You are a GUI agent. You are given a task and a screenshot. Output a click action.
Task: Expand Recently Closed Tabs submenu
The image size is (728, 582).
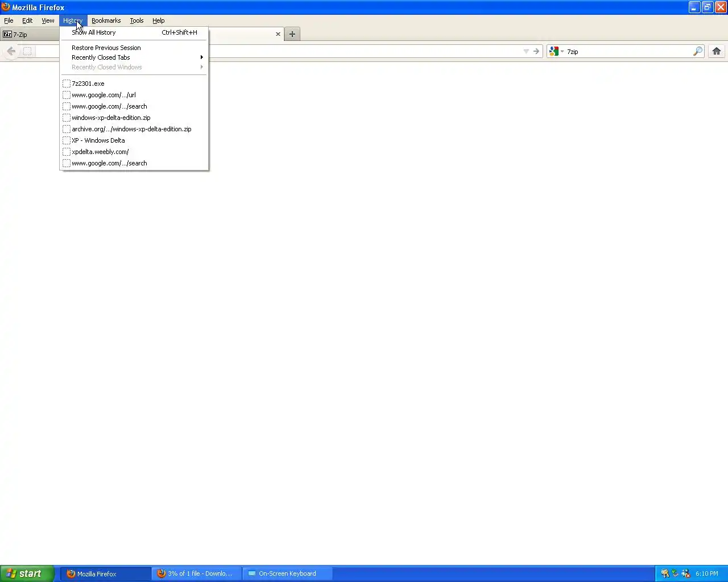(134, 57)
